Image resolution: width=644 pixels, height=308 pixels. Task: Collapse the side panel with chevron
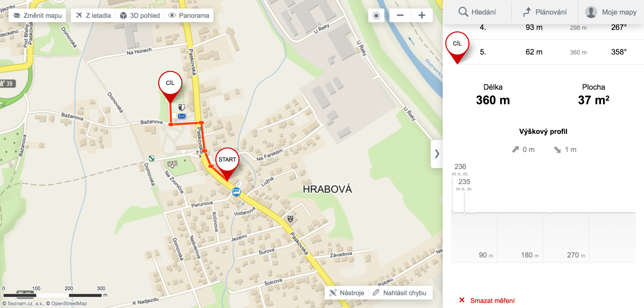(437, 154)
